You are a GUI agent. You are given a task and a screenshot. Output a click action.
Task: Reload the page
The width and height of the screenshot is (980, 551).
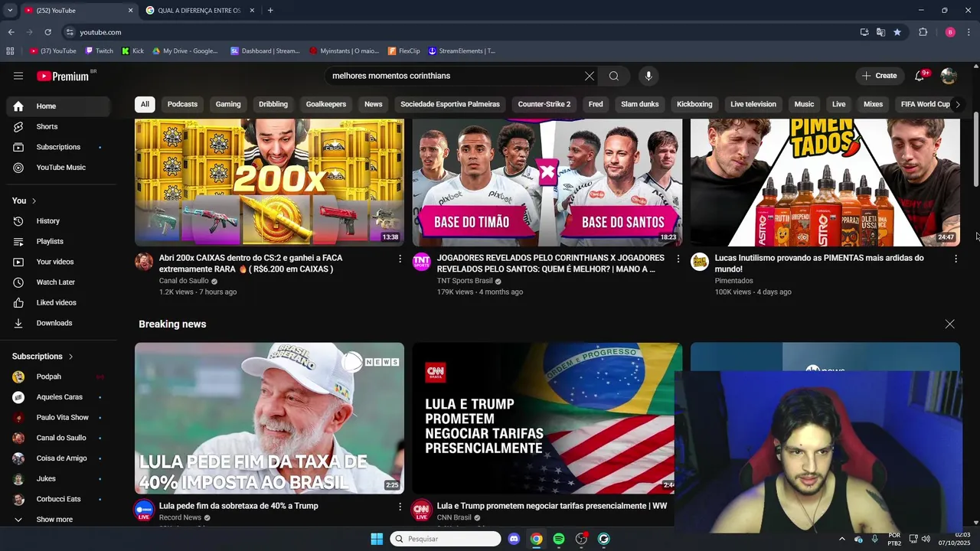pyautogui.click(x=47, y=32)
